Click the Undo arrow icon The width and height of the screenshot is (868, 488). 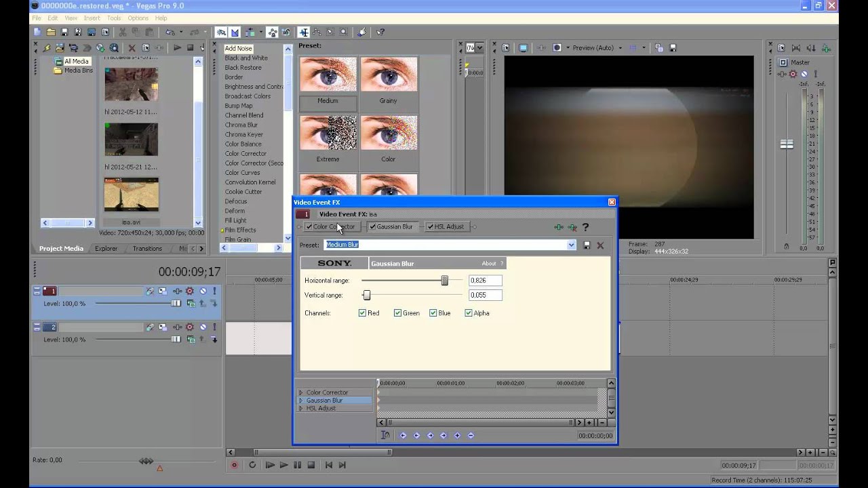[170, 32]
